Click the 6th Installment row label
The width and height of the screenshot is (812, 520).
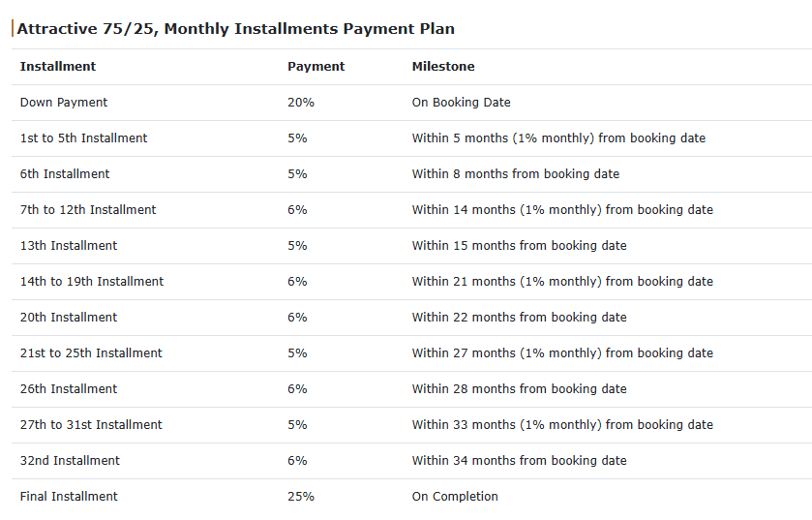pos(65,174)
